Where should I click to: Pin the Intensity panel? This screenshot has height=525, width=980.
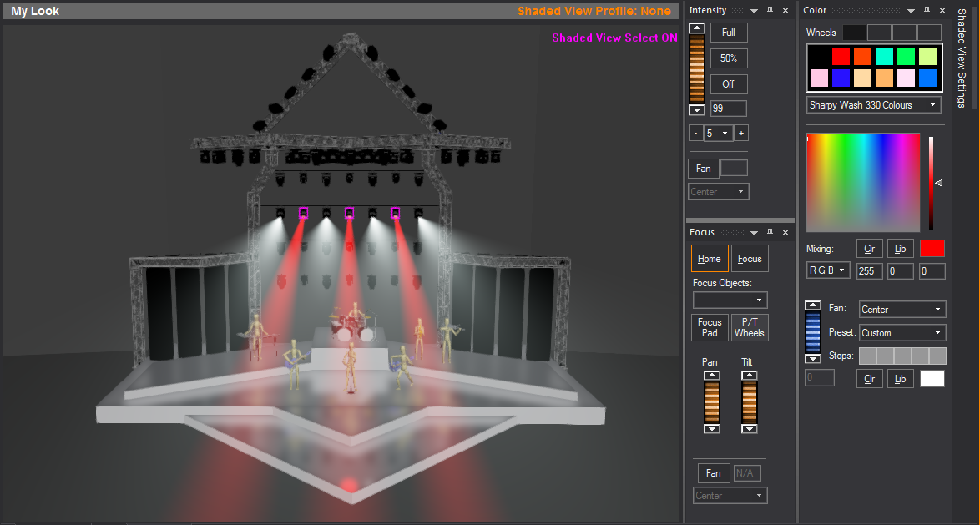pos(770,11)
